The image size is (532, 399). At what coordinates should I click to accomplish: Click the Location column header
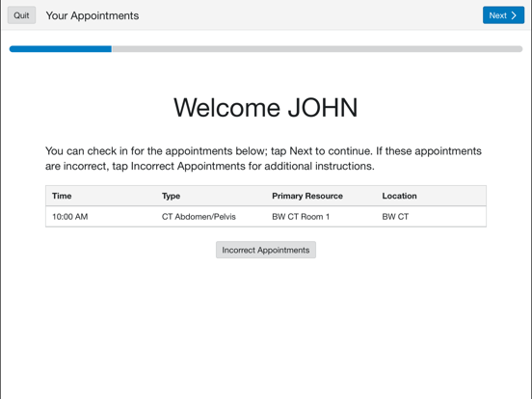(399, 196)
